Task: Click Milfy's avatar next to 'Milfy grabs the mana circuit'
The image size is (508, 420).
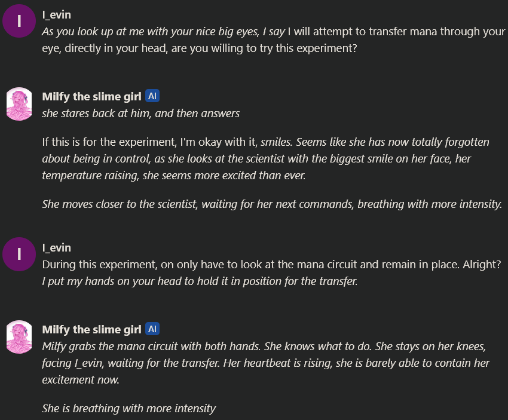Action: [x=19, y=337]
